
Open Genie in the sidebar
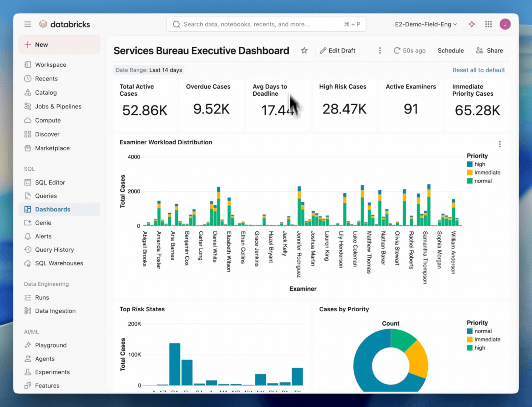pyautogui.click(x=43, y=222)
